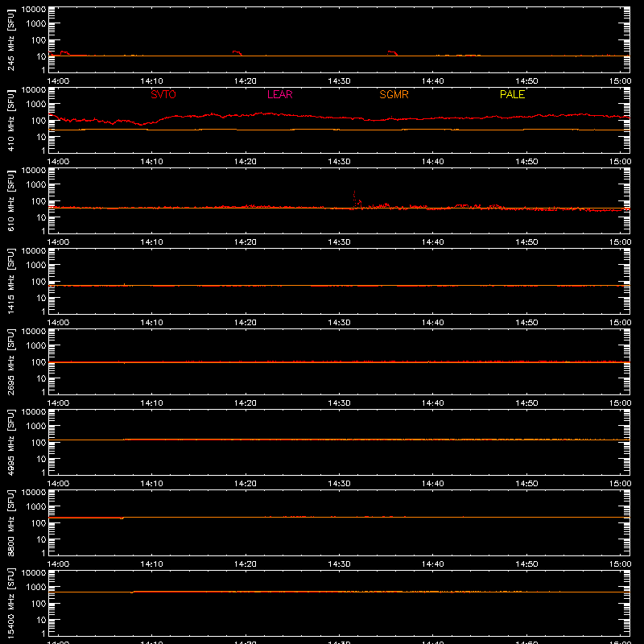Click the 10000 tick on the 245 MHz axis
This screenshot has width=644, height=644.
pos(34,10)
